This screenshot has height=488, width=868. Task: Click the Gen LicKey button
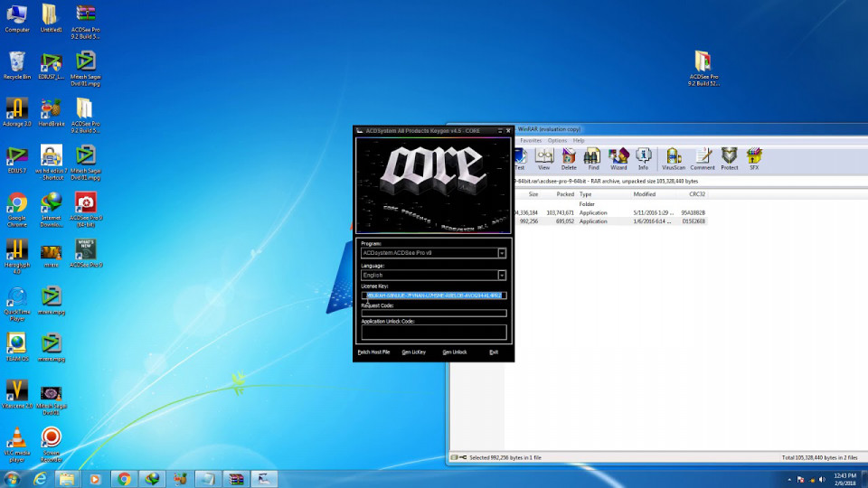click(413, 352)
